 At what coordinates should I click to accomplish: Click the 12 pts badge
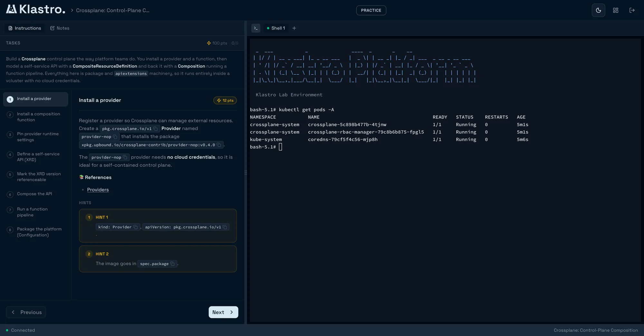coord(225,100)
